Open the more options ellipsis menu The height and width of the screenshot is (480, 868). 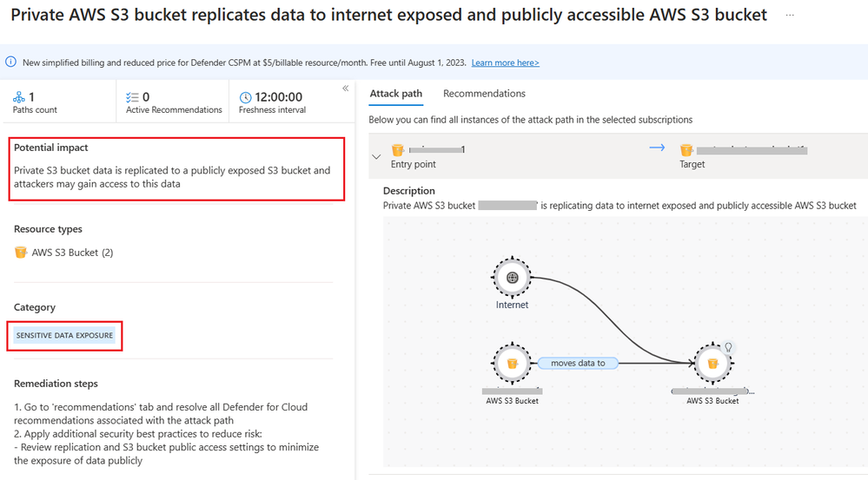click(789, 16)
